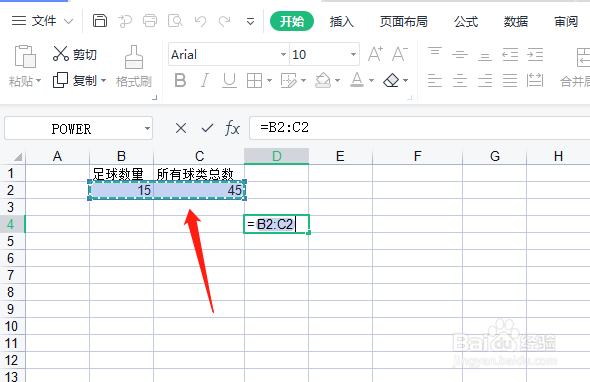Click the 足球数量 header cell

click(122, 173)
